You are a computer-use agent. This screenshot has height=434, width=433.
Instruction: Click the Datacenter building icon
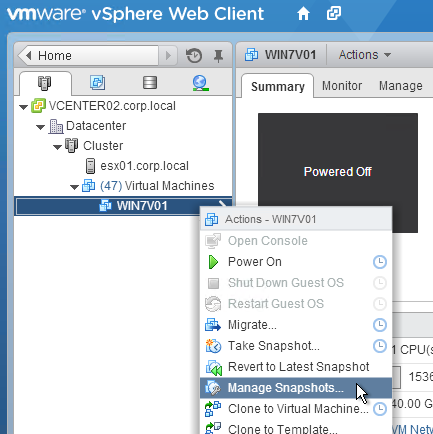(x=56, y=126)
